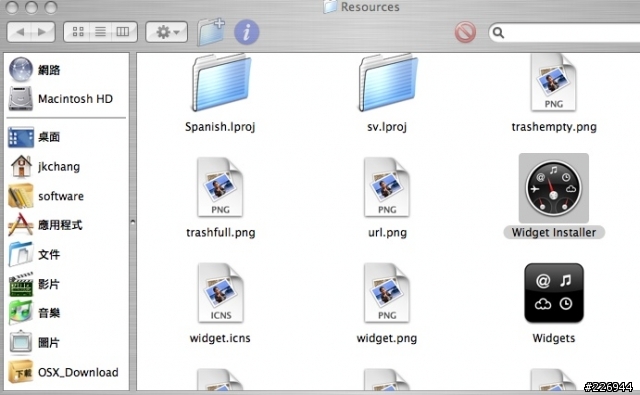Go forward with the right arrow button

coord(43,32)
